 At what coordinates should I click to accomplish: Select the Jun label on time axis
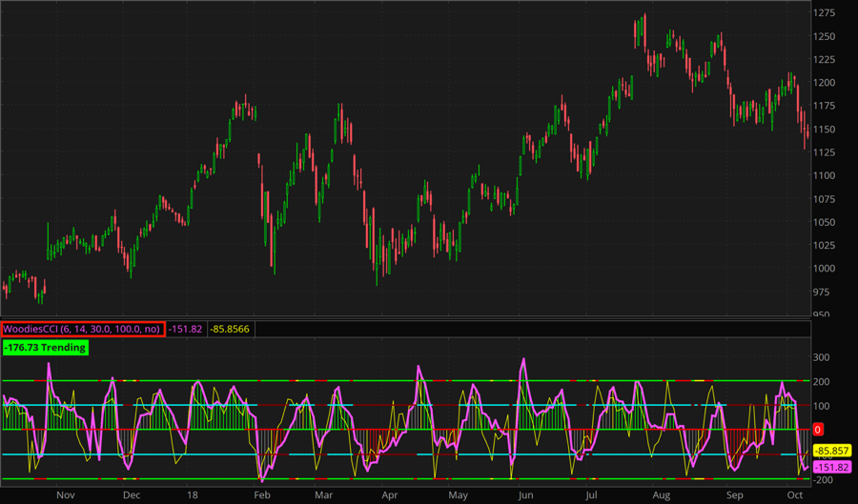click(x=525, y=495)
